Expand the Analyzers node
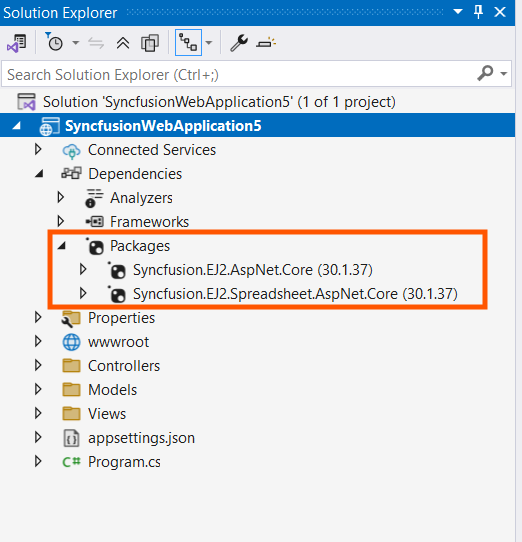 (61, 197)
